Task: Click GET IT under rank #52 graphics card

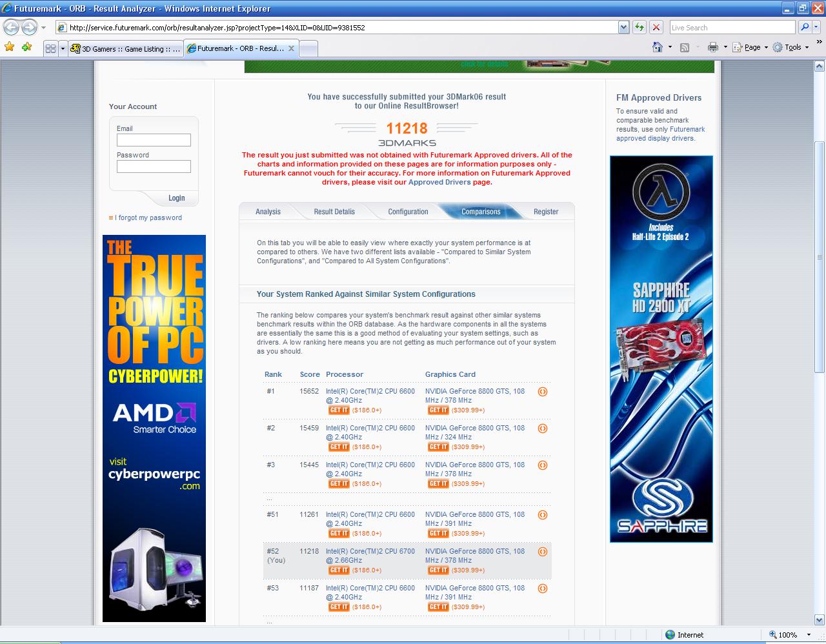Action: [438, 570]
